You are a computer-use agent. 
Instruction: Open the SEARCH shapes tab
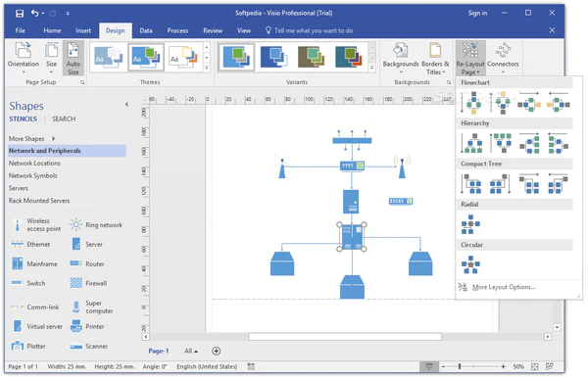tap(64, 118)
